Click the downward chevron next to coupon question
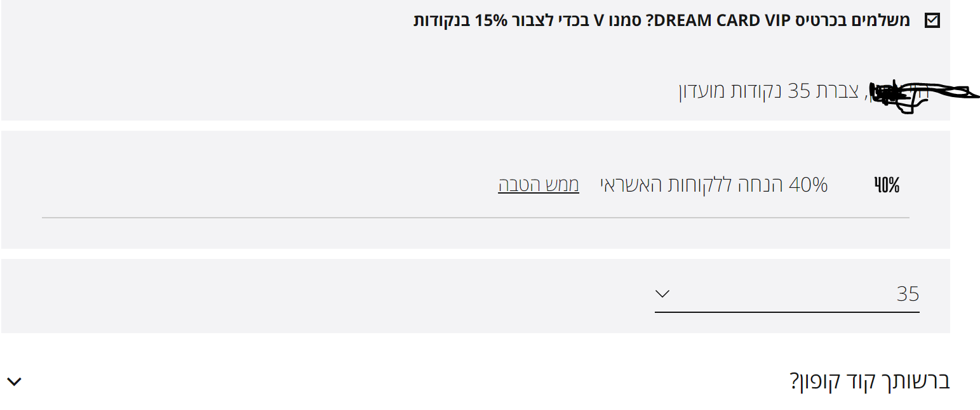The width and height of the screenshot is (980, 410). coord(14,381)
